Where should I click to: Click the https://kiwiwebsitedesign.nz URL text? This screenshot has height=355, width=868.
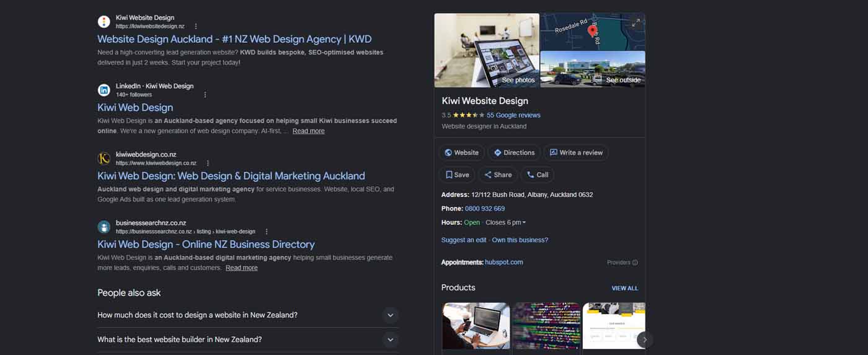[150, 27]
